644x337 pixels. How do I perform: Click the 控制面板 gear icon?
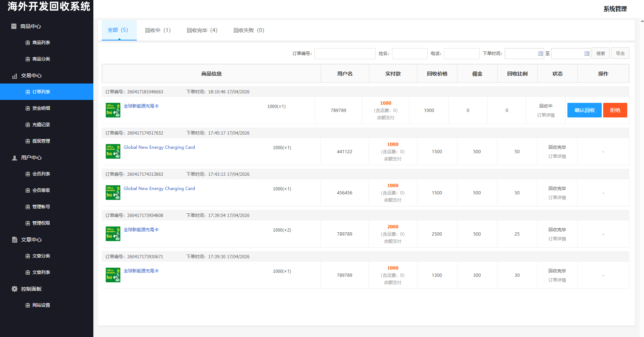[15, 289]
